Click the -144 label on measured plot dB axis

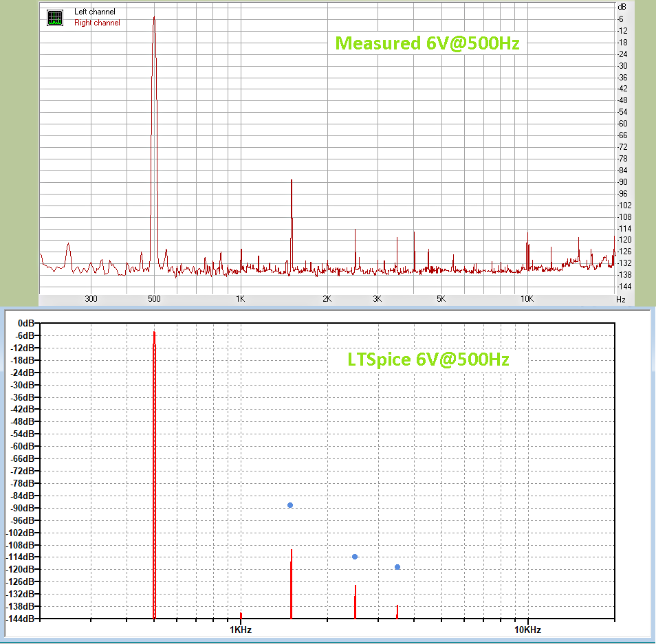click(x=624, y=287)
